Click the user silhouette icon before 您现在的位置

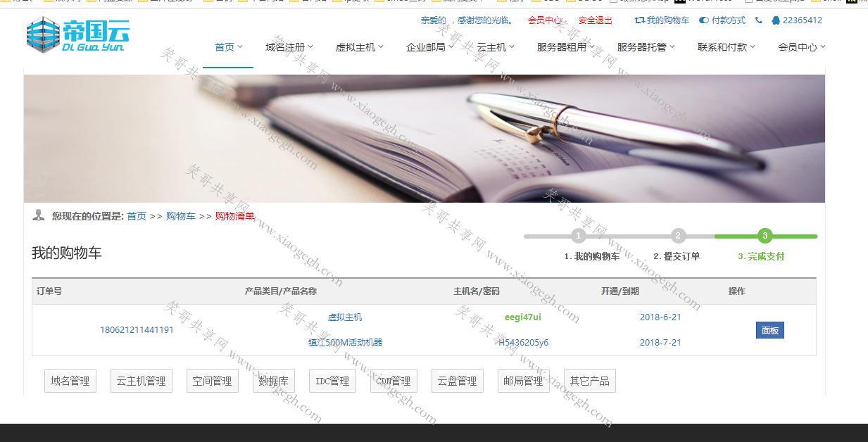[x=39, y=215]
